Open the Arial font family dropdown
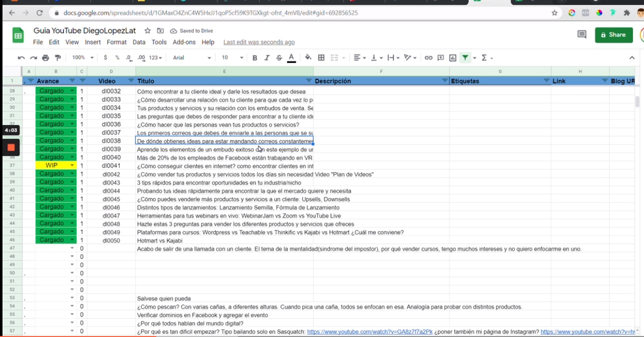 pos(192,58)
